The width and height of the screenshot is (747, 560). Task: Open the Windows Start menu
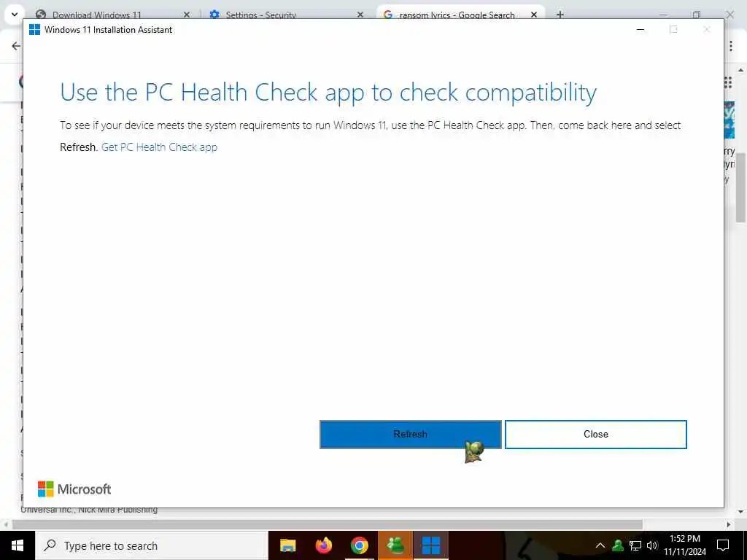18,545
